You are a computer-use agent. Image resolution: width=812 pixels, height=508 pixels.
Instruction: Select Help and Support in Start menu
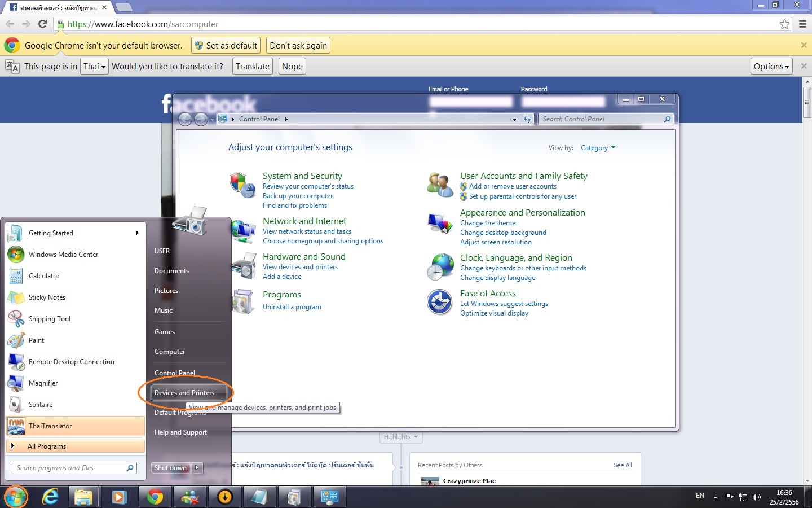(180, 432)
